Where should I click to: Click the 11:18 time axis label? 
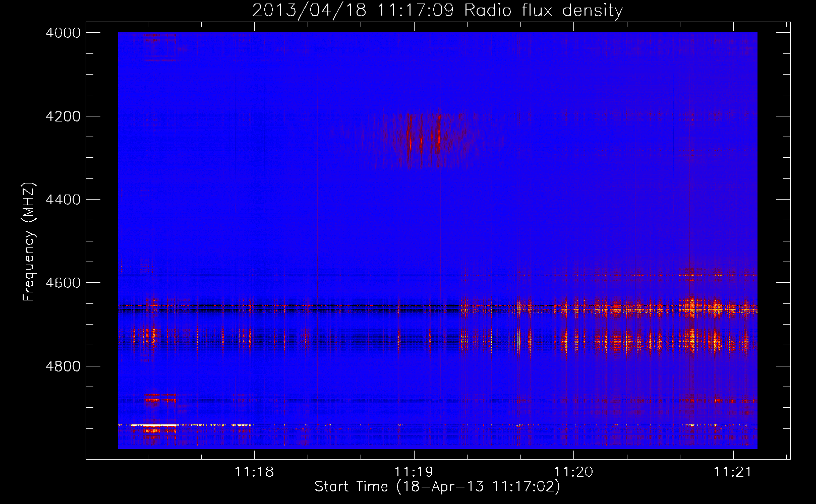tap(254, 472)
